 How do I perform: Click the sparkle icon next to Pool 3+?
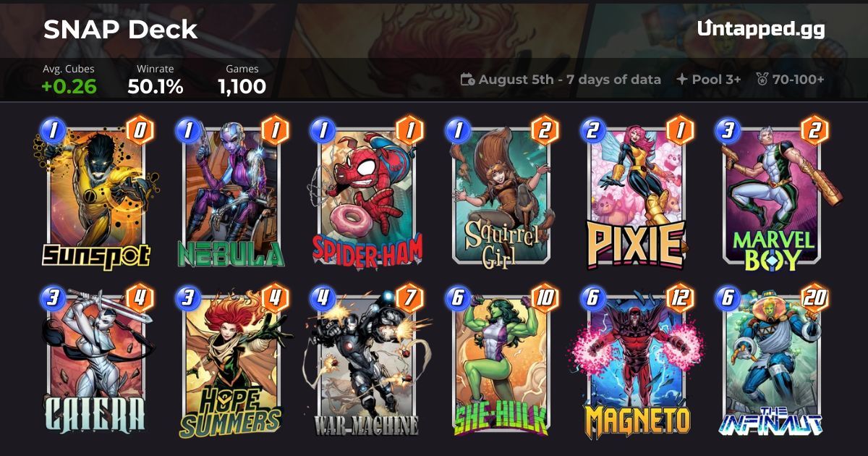click(681, 80)
